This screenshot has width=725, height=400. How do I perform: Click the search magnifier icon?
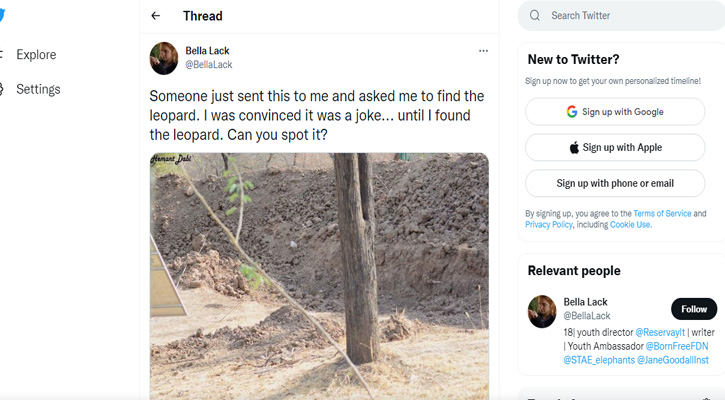[x=535, y=16]
